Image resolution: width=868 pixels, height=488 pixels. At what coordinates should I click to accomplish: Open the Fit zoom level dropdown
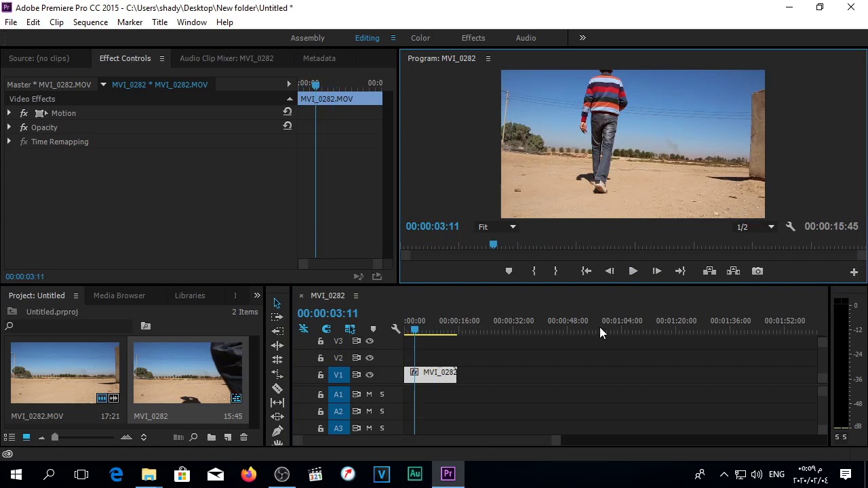(497, 227)
